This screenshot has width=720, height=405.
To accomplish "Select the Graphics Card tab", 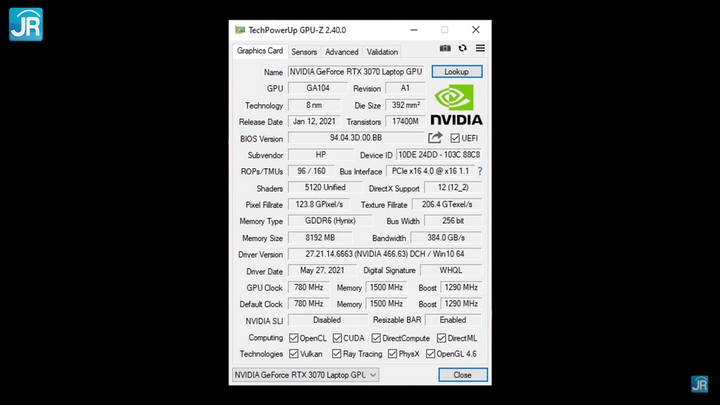I will pyautogui.click(x=260, y=51).
